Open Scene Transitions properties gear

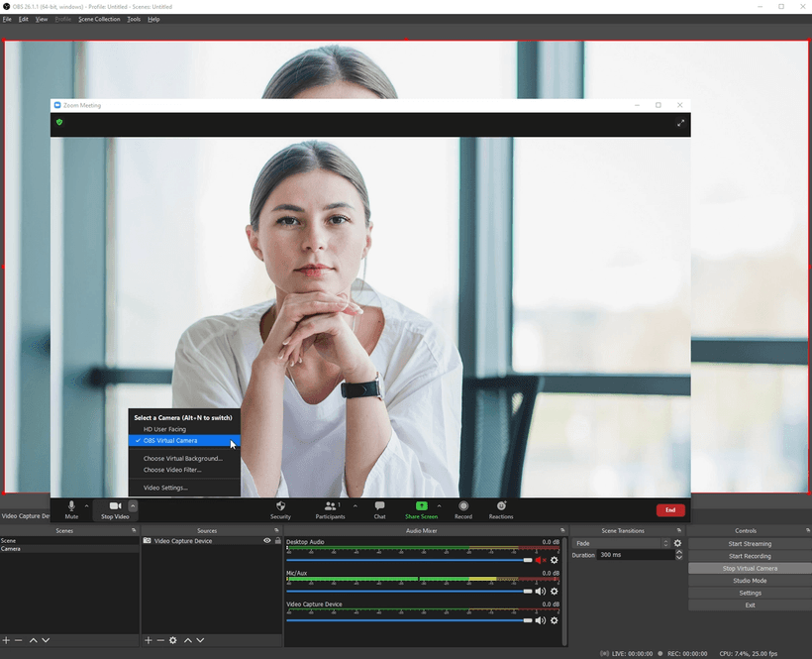coord(677,543)
